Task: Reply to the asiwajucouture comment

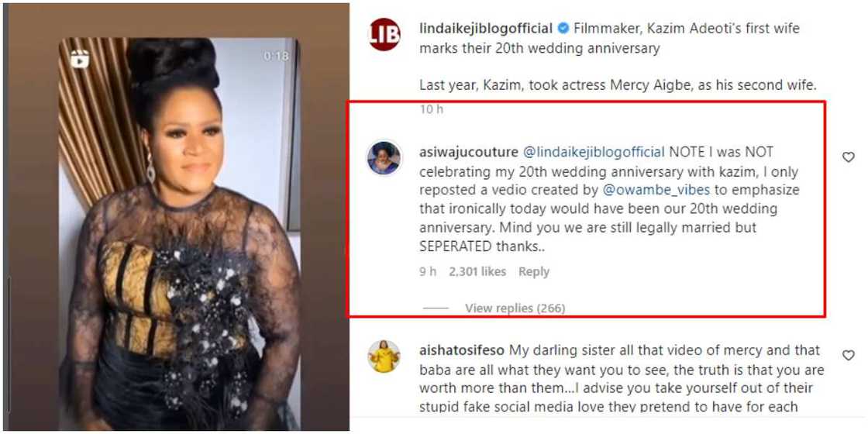Action: tap(533, 271)
